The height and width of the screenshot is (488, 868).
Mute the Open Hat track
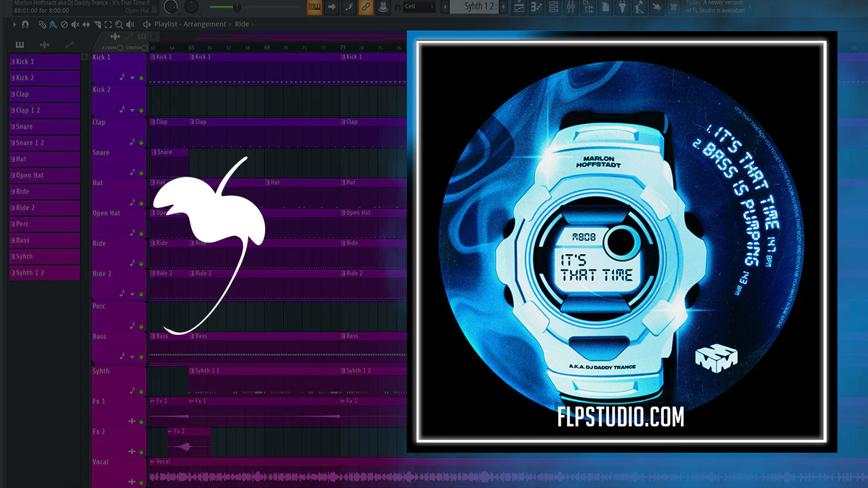(141, 234)
